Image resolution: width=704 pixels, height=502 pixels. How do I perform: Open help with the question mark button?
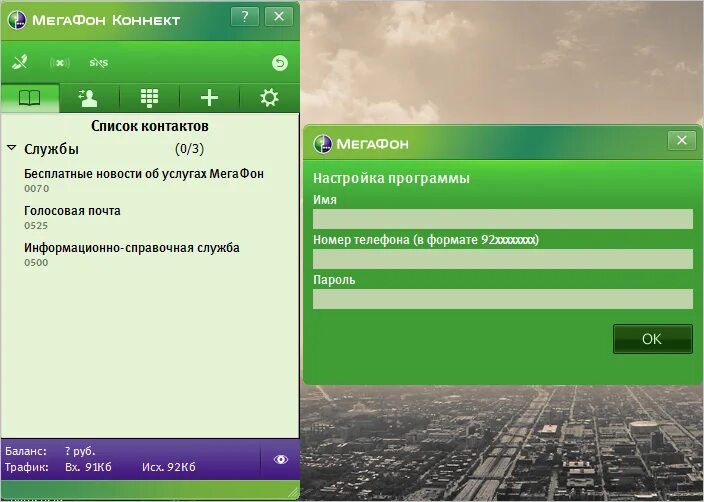245,17
